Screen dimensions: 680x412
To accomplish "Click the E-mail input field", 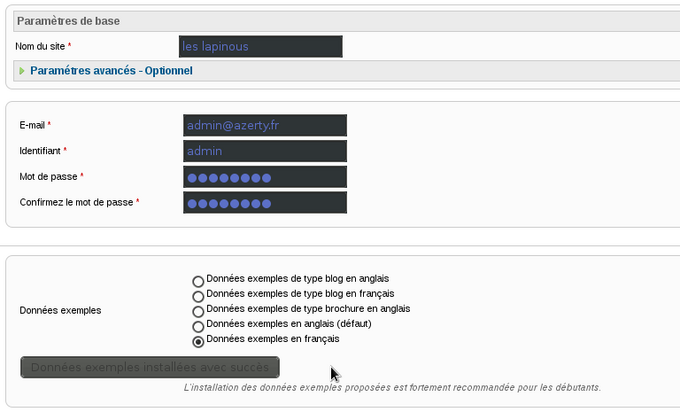I will (265, 125).
